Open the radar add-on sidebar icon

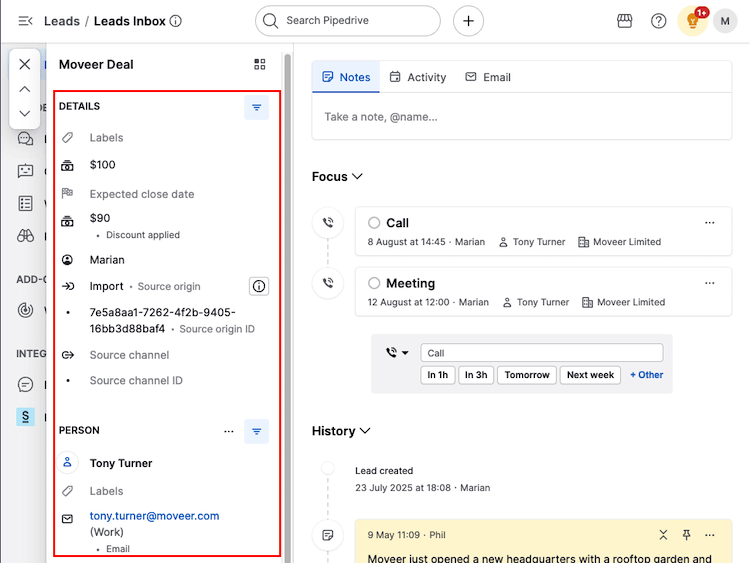tap(25, 310)
